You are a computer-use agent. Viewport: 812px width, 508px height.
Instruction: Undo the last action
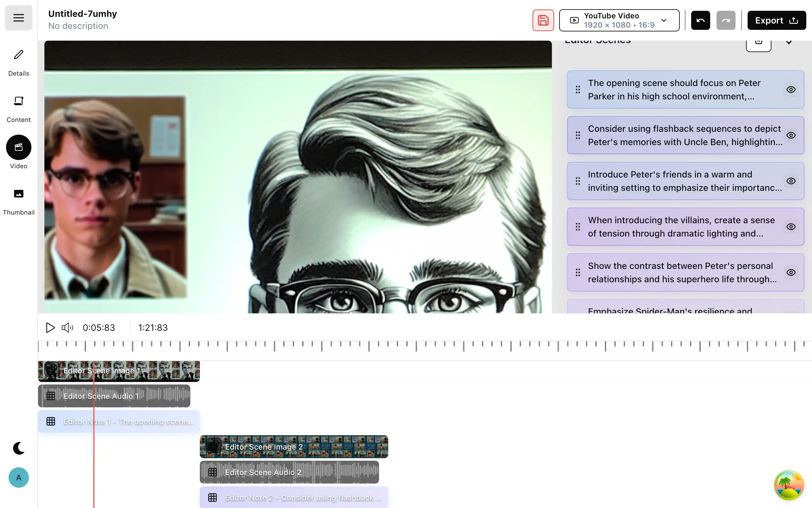pos(700,21)
